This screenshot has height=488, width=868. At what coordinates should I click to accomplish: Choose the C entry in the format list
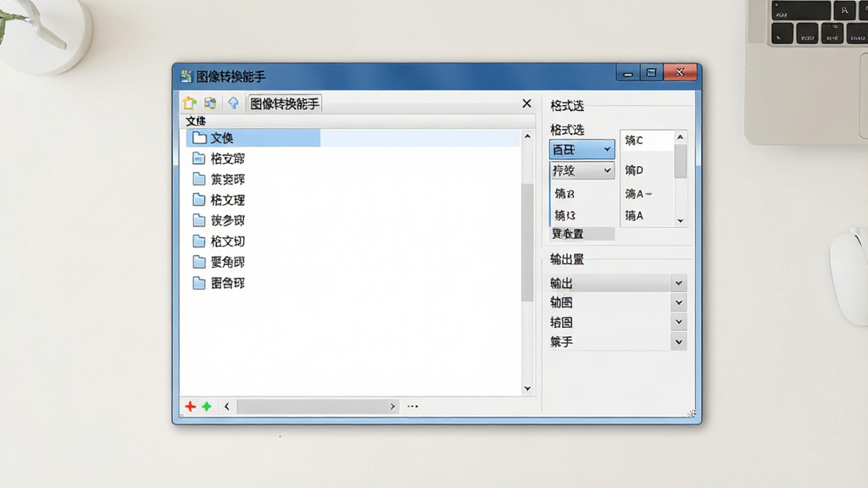click(634, 140)
